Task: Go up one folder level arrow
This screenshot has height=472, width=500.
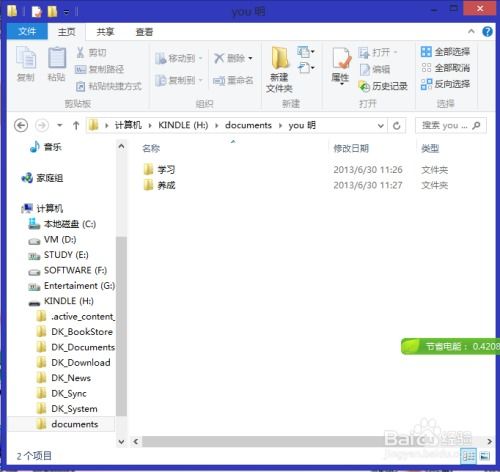Action: click(76, 126)
